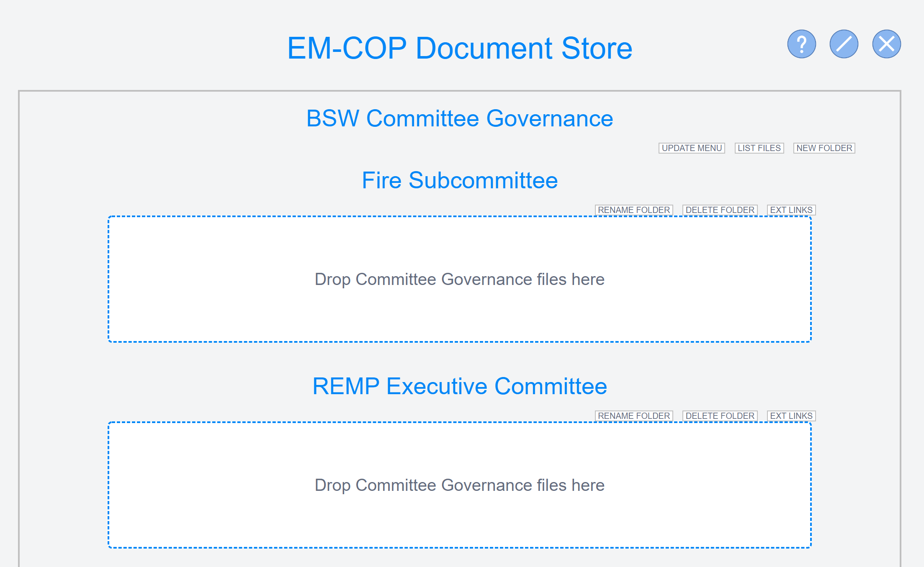Open EXT LINKS for REMP Executive Committee
The image size is (924, 567).
[x=791, y=416]
